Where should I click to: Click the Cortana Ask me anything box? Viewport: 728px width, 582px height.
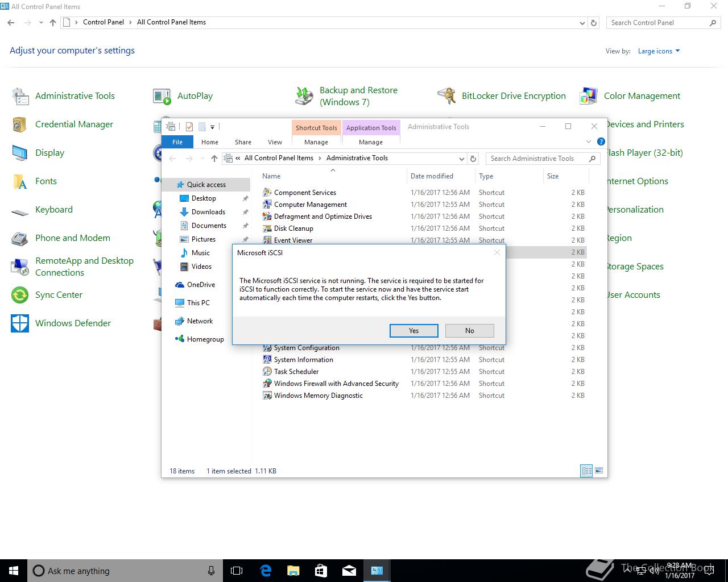pyautogui.click(x=125, y=571)
